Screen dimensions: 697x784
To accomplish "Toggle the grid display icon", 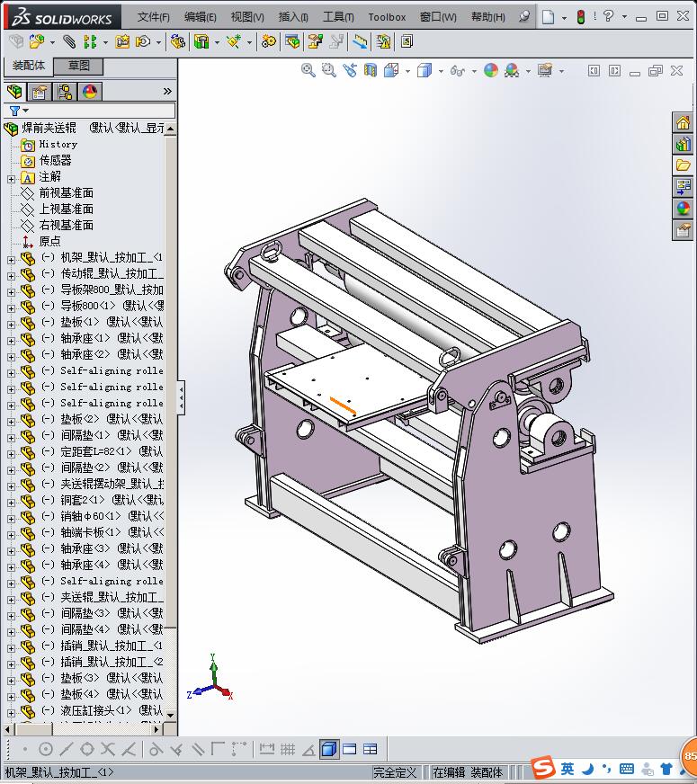I will (288, 749).
